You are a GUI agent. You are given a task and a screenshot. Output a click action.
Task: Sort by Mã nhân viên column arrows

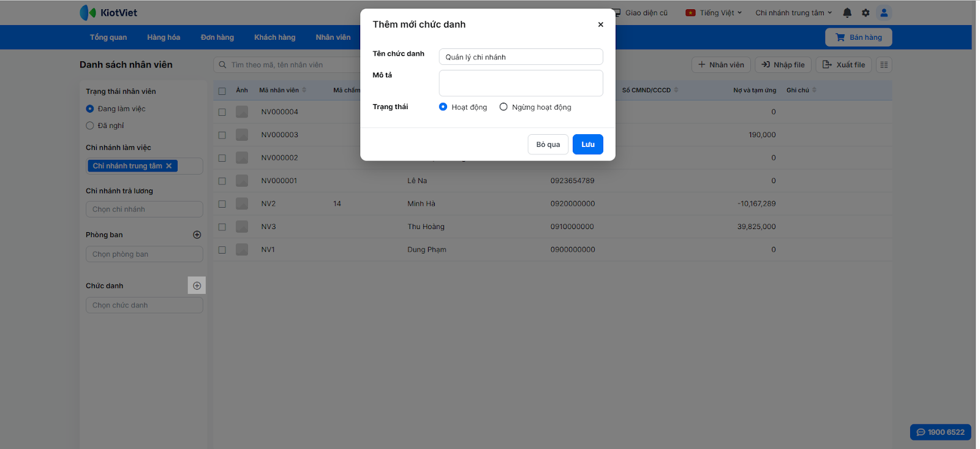[304, 90]
